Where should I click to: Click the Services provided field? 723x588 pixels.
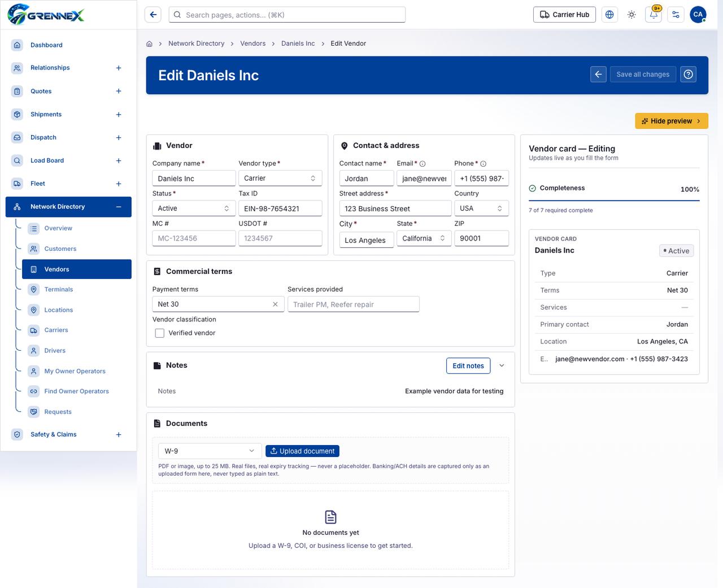354,304
